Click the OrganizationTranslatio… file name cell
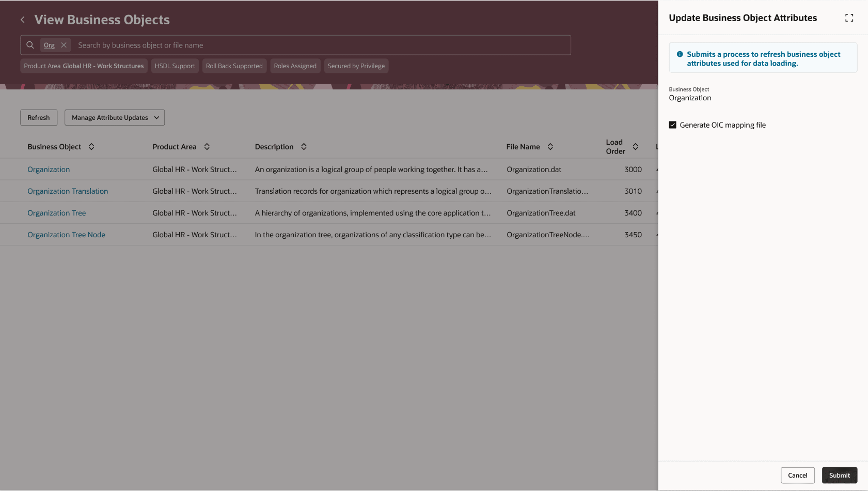The width and height of the screenshot is (868, 491). (x=547, y=191)
